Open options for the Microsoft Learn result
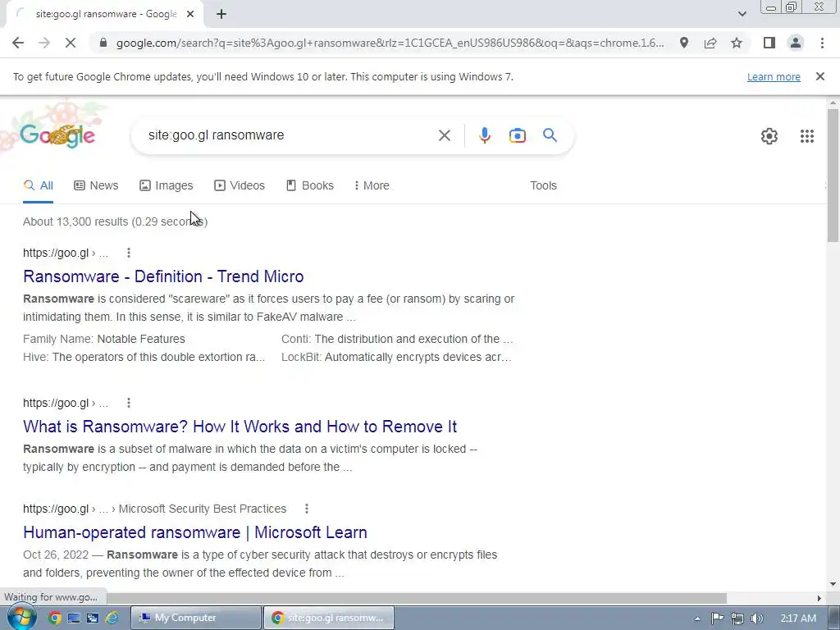 [307, 509]
